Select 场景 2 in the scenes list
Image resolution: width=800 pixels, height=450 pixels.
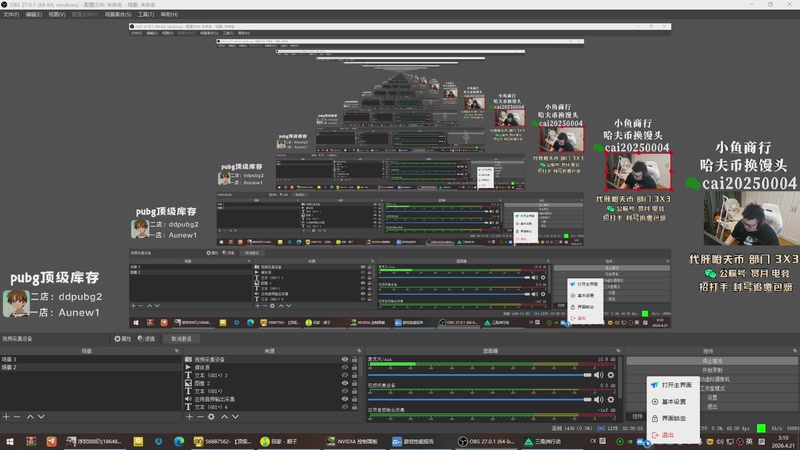pyautogui.click(x=90, y=367)
